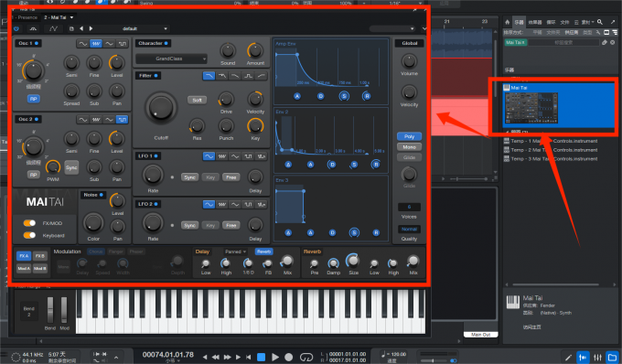Screen dimensions: 622x364
Task: Click eraser icon beside tag search
Action: [605, 42]
